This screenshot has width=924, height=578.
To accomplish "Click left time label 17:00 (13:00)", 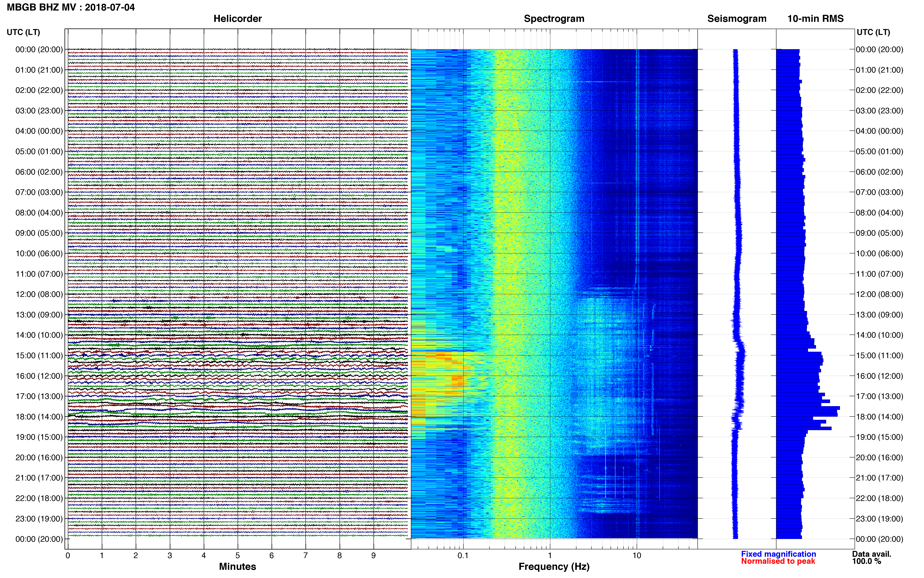I will [39, 396].
